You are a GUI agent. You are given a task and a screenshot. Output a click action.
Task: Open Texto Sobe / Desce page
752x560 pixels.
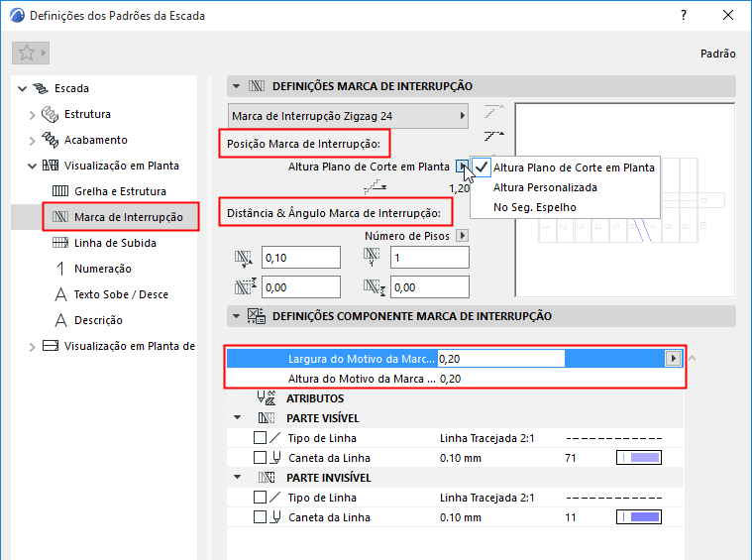pos(121,294)
